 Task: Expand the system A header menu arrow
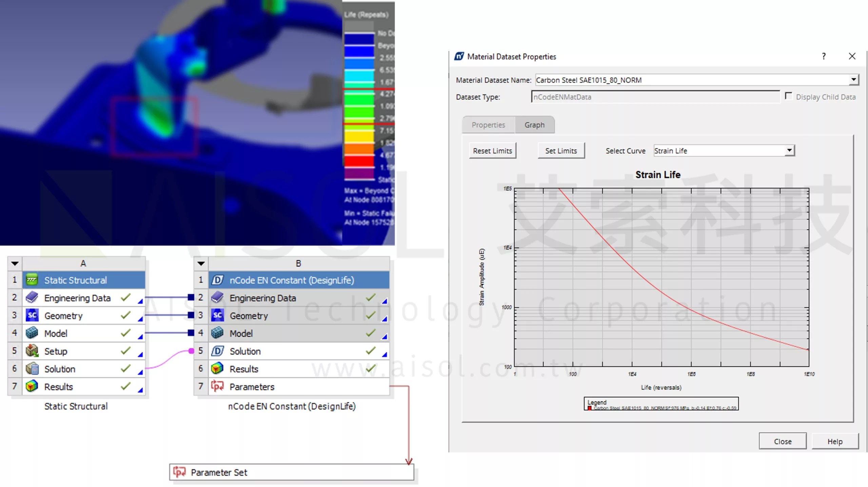click(x=15, y=263)
